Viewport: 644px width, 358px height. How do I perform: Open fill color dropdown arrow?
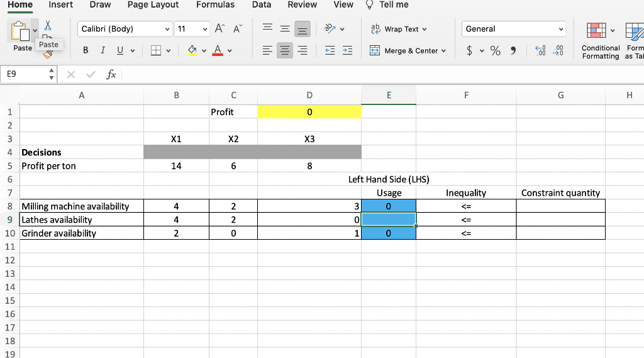204,51
